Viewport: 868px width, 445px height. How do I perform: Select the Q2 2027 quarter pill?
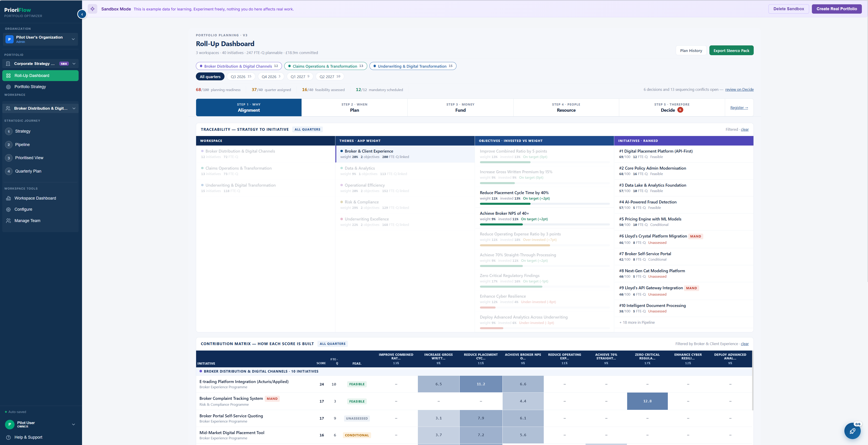[330, 77]
